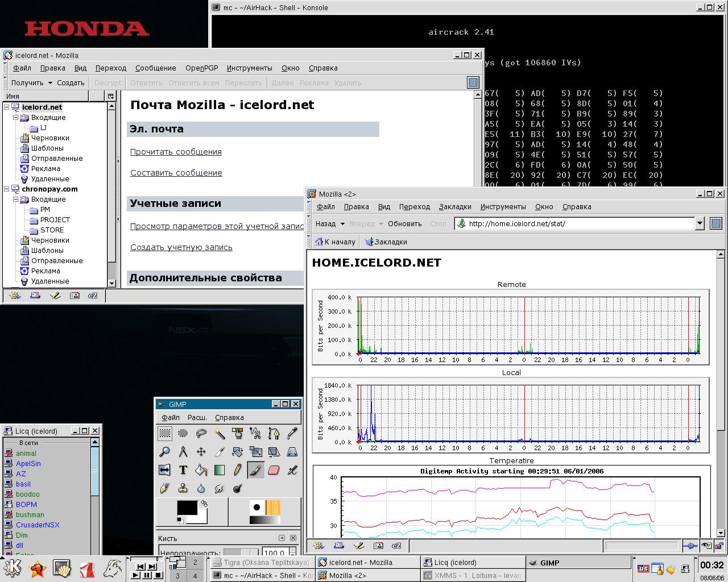728x582 pixels.
Task: Swap foreground and background colors in GIMP
Action: coord(204,504)
